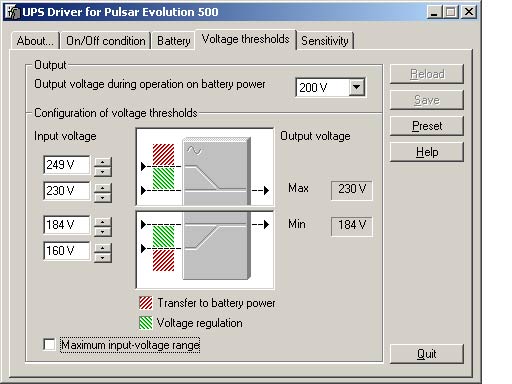This screenshot has width=512, height=384.
Task: Click the Max output voltage 230 V field
Action: point(352,190)
